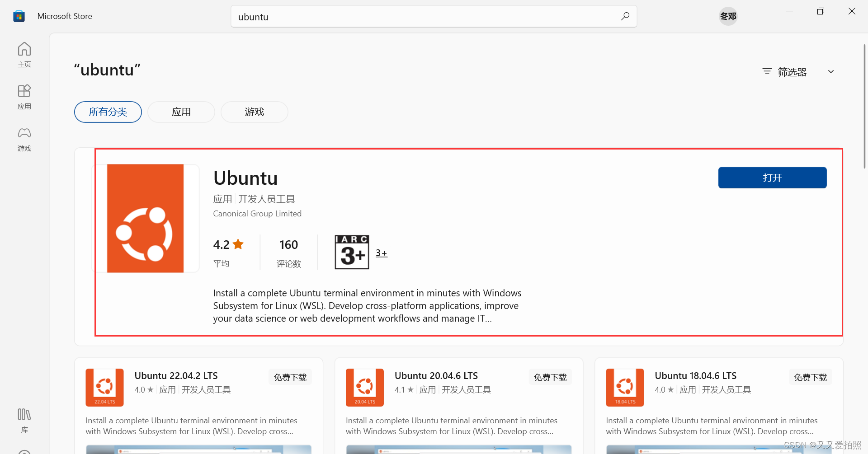Screen dimensions: 868x454
Task: Select the 游戏 category tab
Action: click(x=255, y=112)
